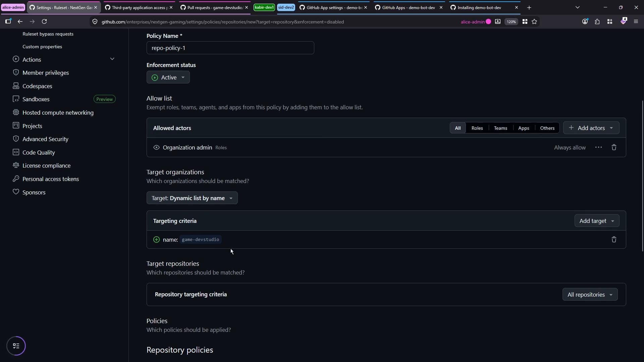Open Target Dynamic list by name dropdown

tap(192, 198)
